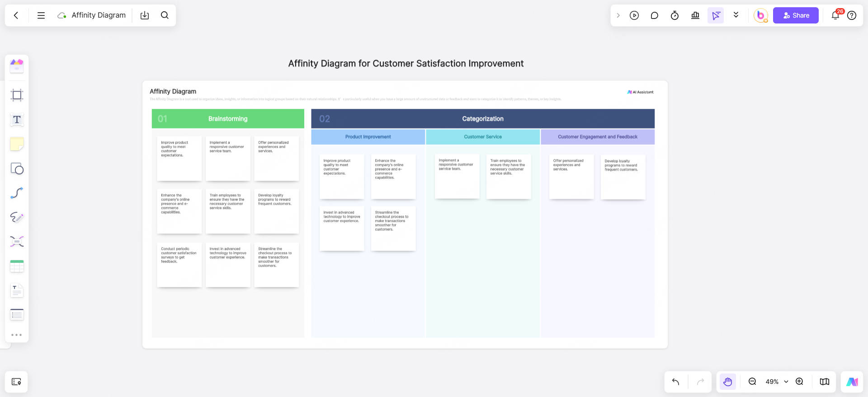
Task: Select the Customer Service column header
Action: click(483, 137)
